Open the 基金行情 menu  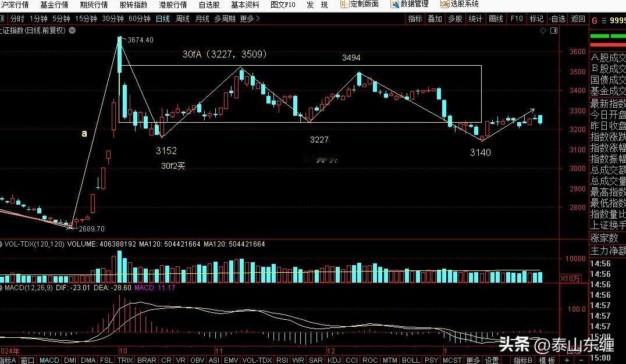coord(54,5)
